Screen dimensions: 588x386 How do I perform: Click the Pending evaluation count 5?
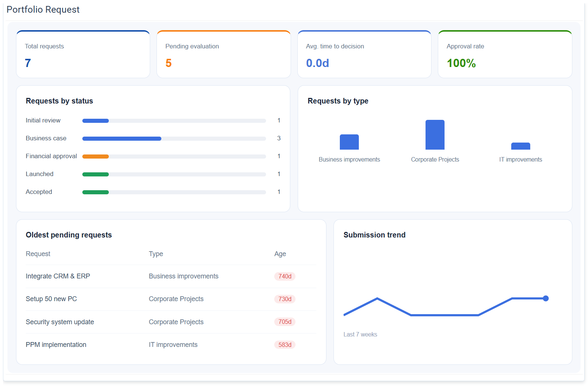[x=168, y=63]
